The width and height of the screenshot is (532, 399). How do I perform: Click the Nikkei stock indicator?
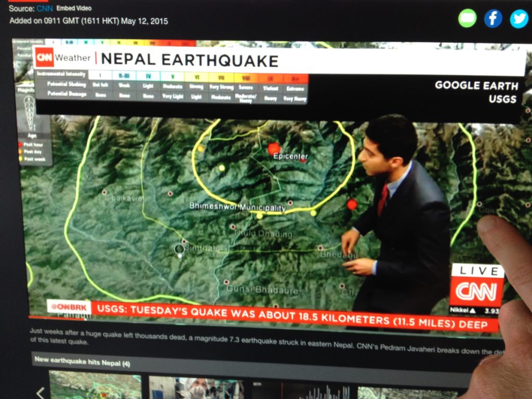(x=462, y=311)
